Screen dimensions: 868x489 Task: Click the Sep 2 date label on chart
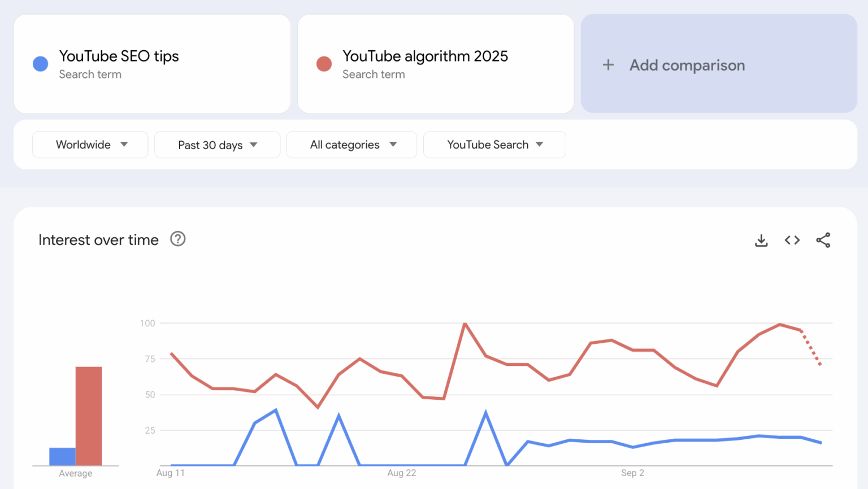(632, 473)
